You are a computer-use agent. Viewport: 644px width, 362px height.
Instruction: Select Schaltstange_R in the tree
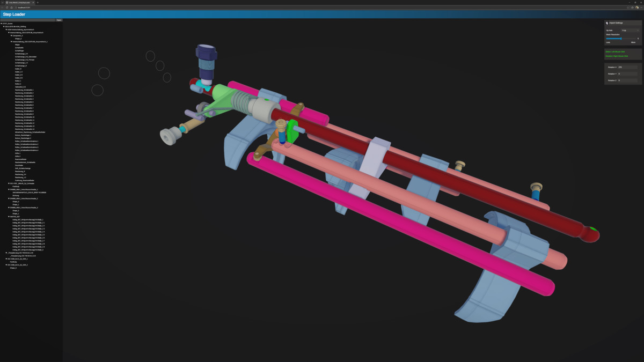coord(21,65)
